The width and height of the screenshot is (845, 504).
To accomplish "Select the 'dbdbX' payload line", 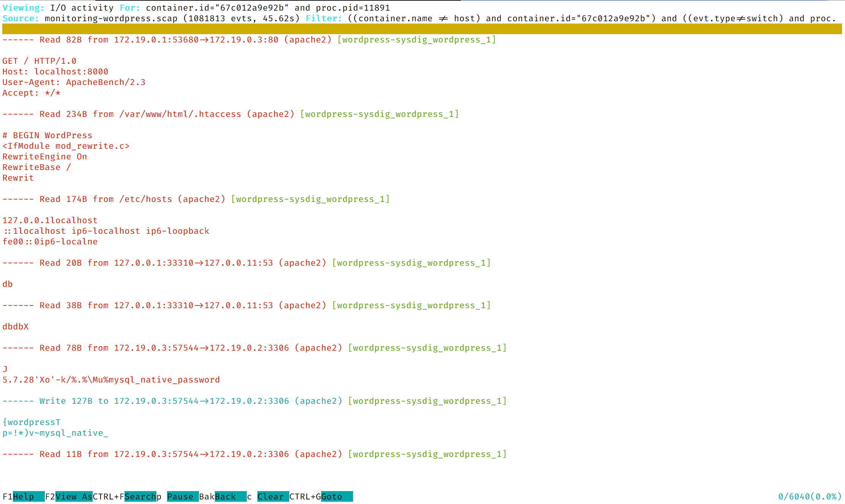I will (16, 326).
